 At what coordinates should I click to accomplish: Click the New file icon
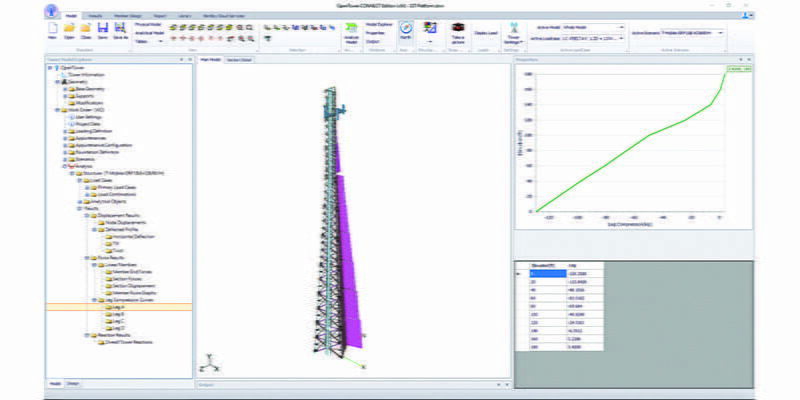click(50, 30)
